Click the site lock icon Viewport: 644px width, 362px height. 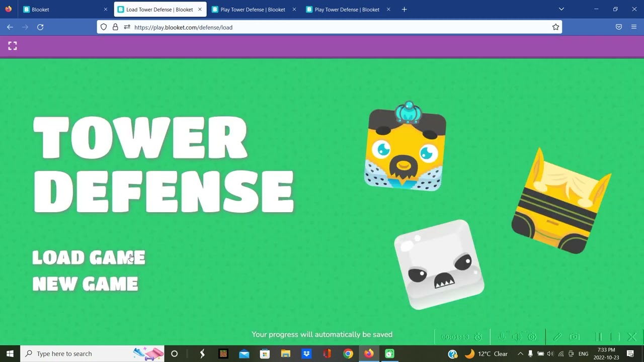[115, 27]
